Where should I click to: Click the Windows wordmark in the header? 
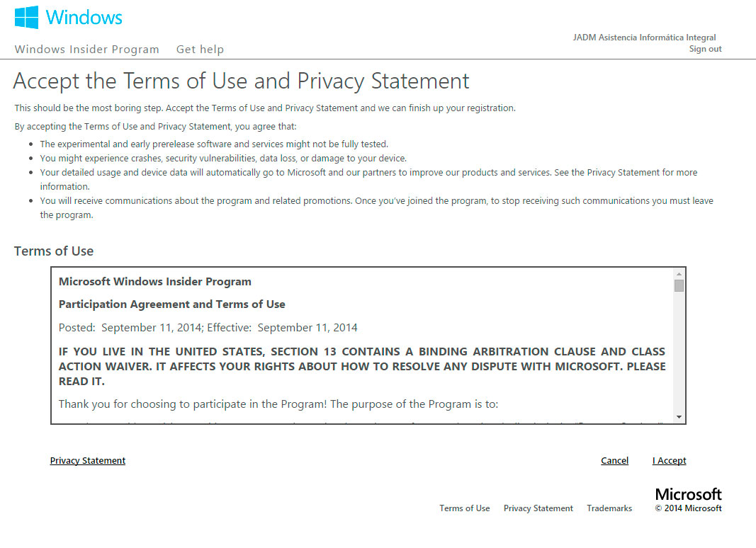click(x=84, y=18)
